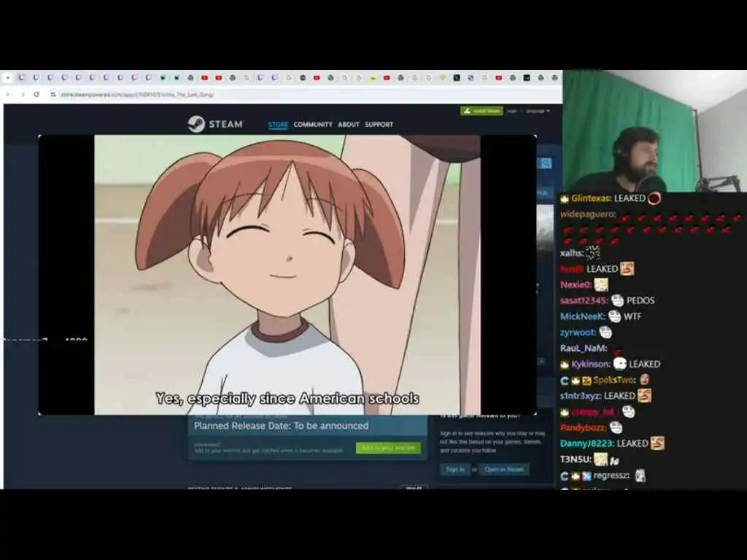
Task: Click the Sign In button
Action: coord(455,469)
